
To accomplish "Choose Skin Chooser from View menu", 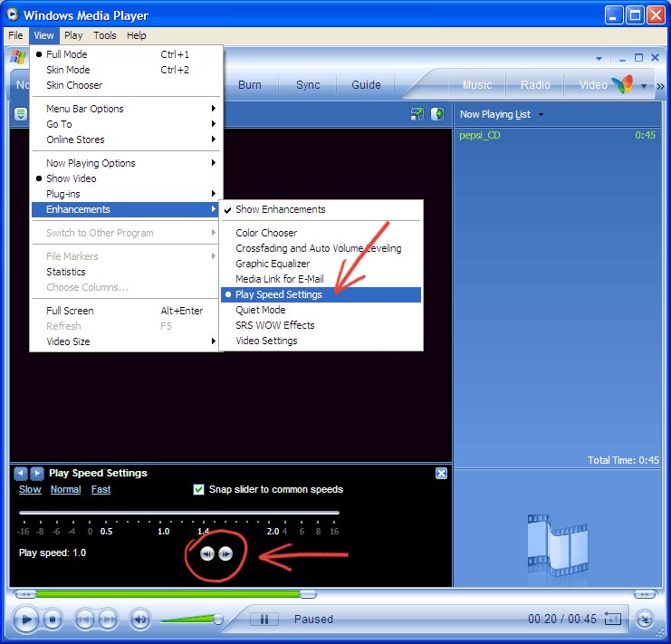I will 126,85.
